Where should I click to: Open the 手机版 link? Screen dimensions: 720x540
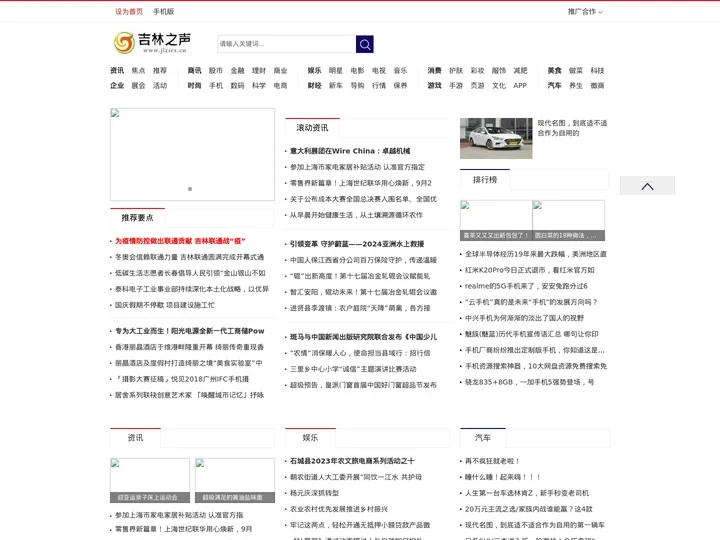[163, 11]
